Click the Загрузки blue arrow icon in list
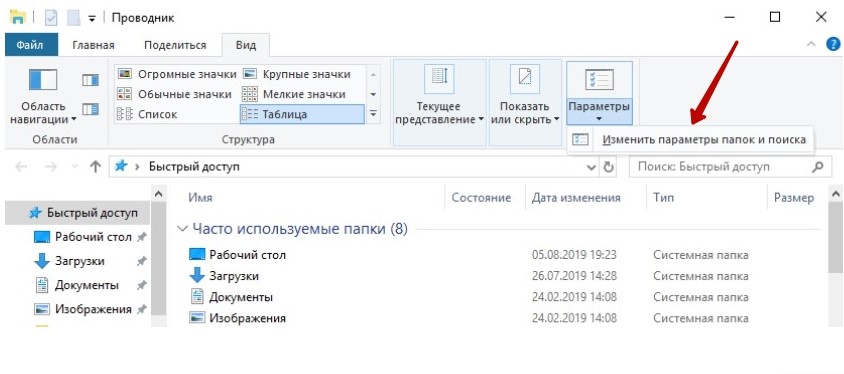This screenshot has height=374, width=844. click(x=198, y=276)
